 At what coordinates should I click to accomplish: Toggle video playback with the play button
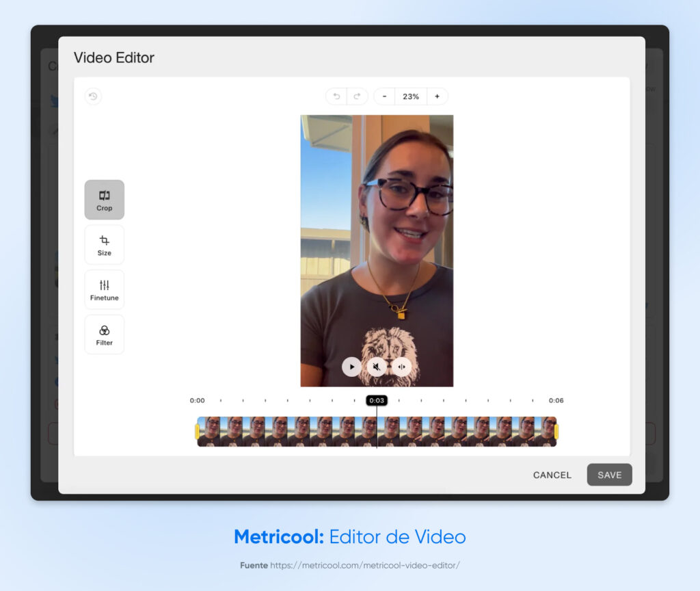point(352,367)
